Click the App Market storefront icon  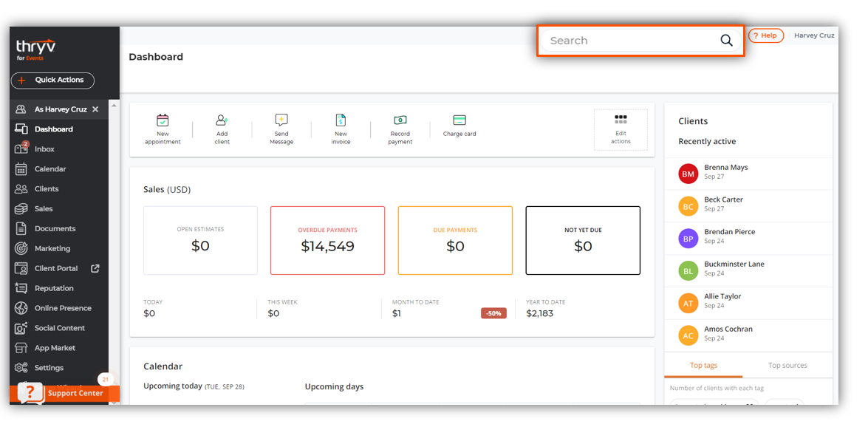(x=21, y=348)
